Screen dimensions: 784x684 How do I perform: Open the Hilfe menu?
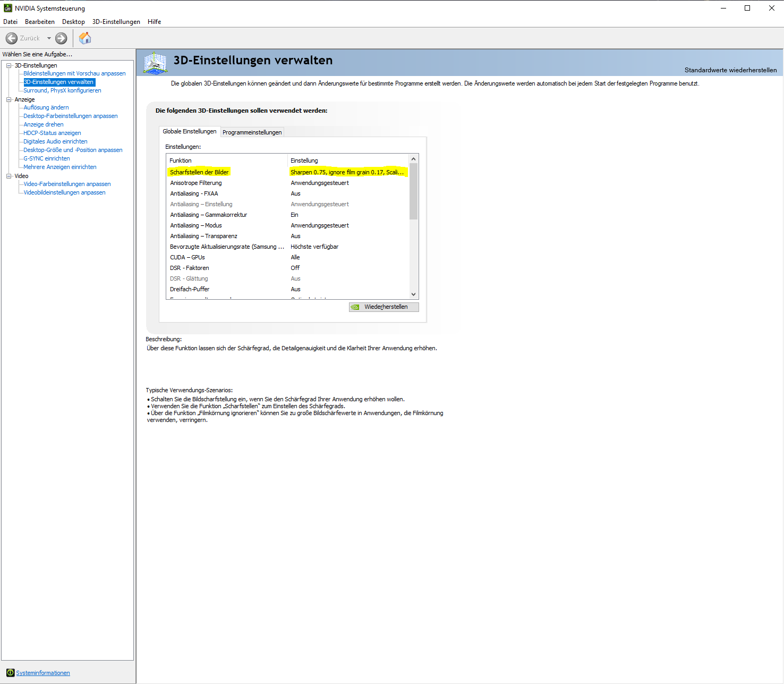pos(155,22)
